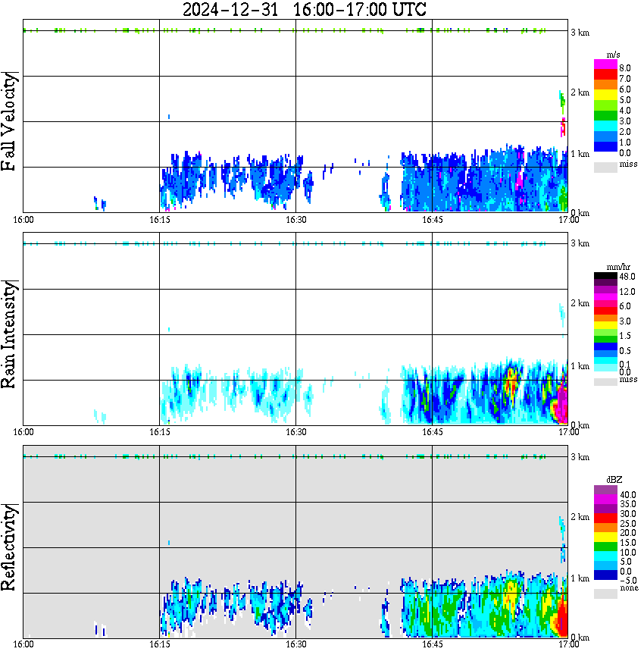Click the gray 'none' swatch in the dBZ legend
This screenshot has height=658, width=644.
click(x=605, y=594)
